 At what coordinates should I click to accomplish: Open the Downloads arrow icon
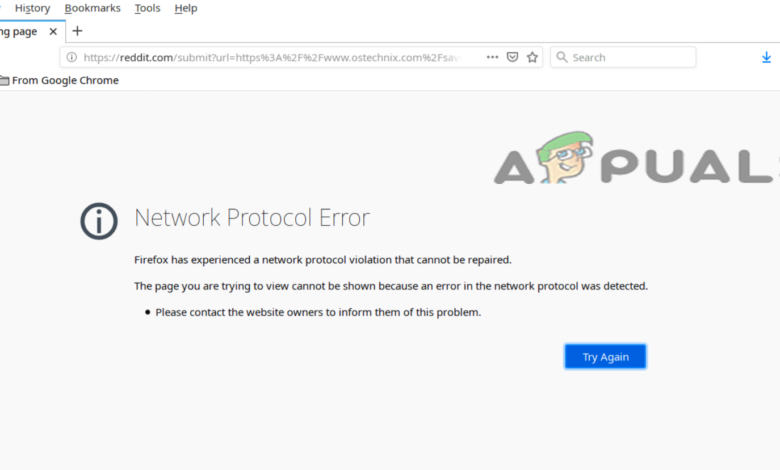pyautogui.click(x=767, y=58)
